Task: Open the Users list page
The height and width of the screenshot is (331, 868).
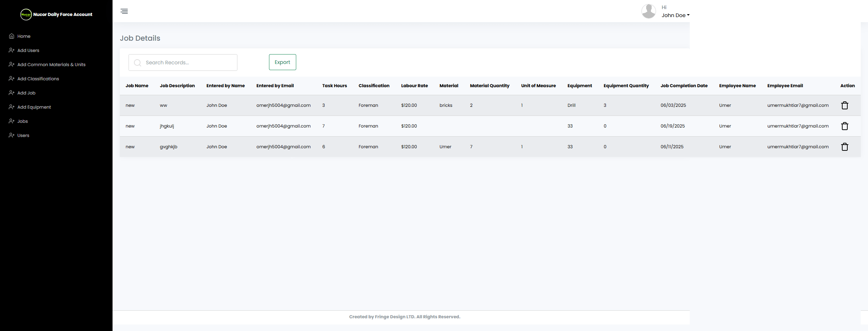Action: pyautogui.click(x=23, y=136)
